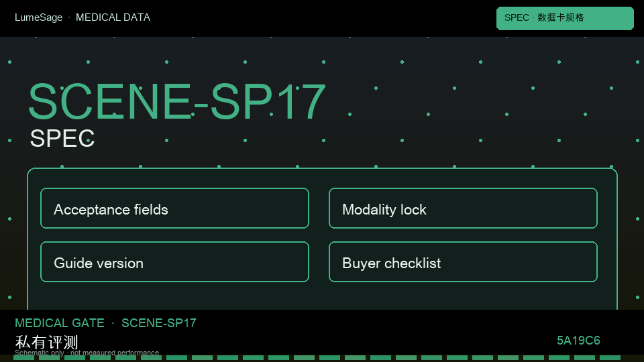This screenshot has width=644, height=362.
Task: Click the 5A19C6 code
Action: point(578,341)
